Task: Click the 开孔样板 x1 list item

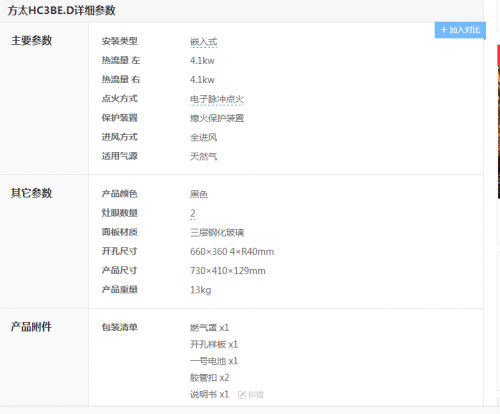Action: [x=214, y=345]
